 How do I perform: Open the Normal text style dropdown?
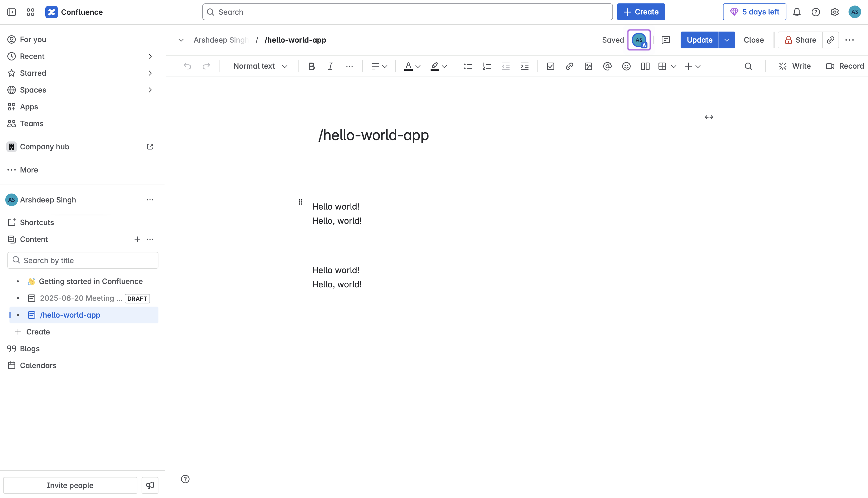[260, 66]
